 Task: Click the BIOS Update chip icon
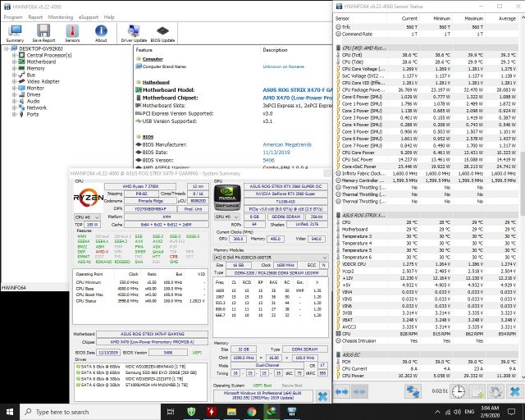[x=162, y=30]
